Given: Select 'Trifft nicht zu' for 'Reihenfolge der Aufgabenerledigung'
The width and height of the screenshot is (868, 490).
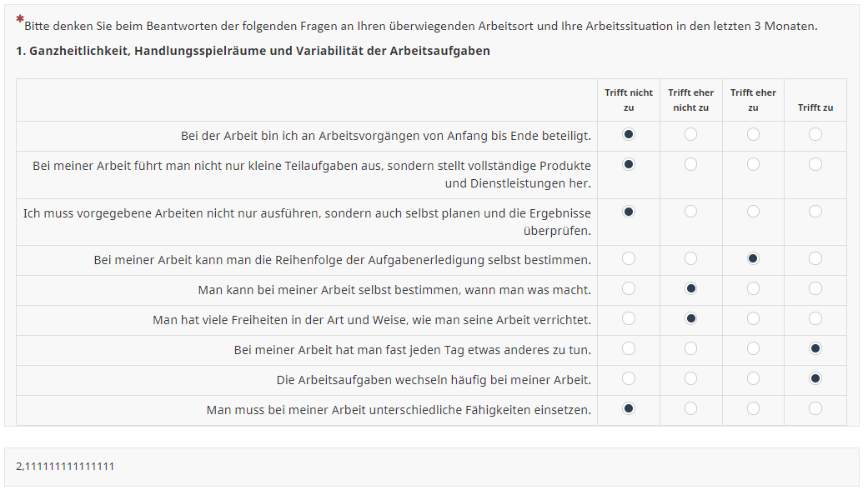Looking at the screenshot, I should 629,259.
